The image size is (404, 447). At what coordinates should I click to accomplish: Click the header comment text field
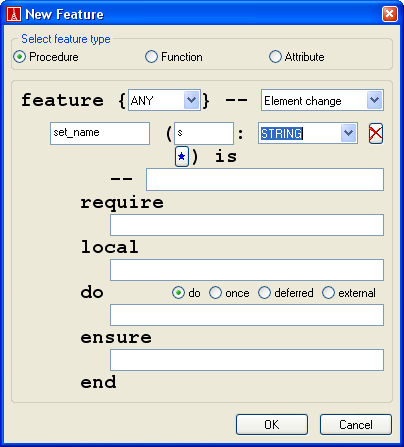point(265,179)
